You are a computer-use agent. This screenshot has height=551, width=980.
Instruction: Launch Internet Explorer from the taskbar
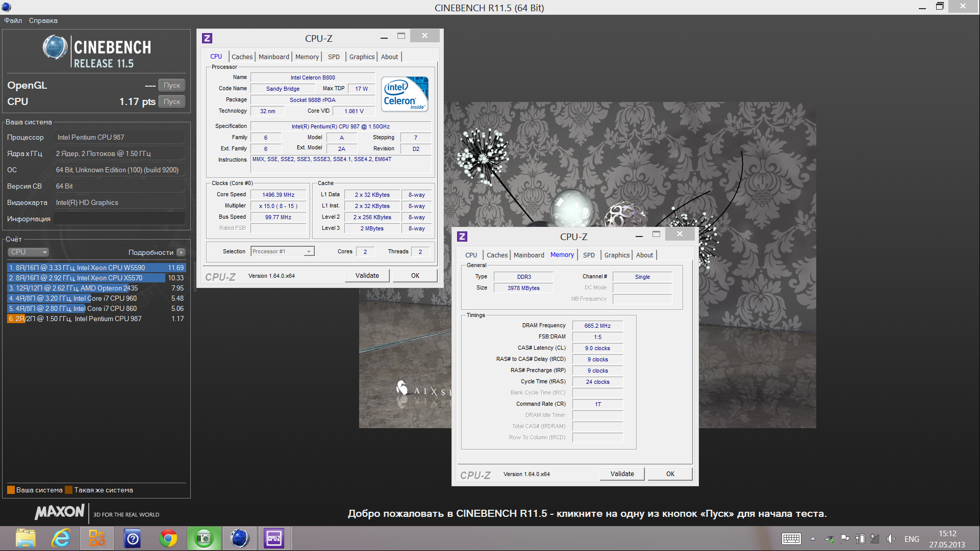(61, 538)
